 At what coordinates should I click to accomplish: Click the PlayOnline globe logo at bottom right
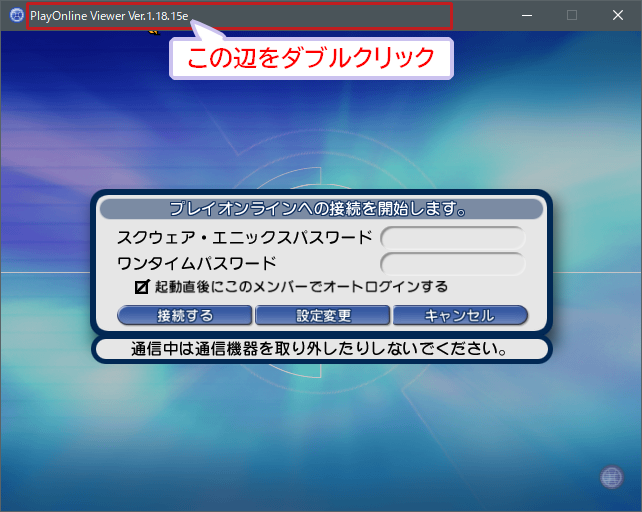[x=612, y=477]
